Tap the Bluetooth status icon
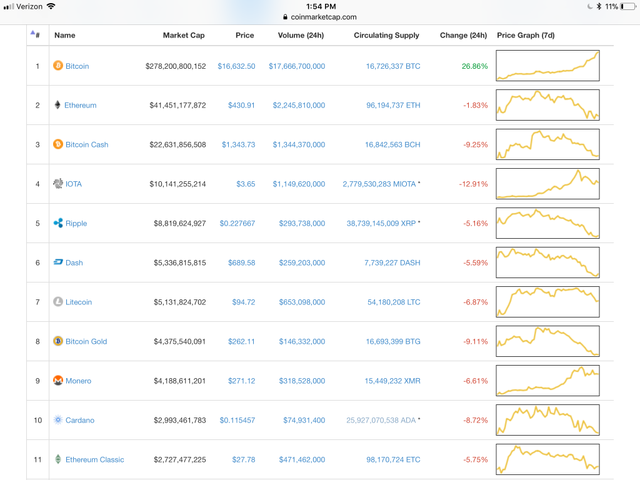The height and width of the screenshot is (480, 640). coord(599,6)
